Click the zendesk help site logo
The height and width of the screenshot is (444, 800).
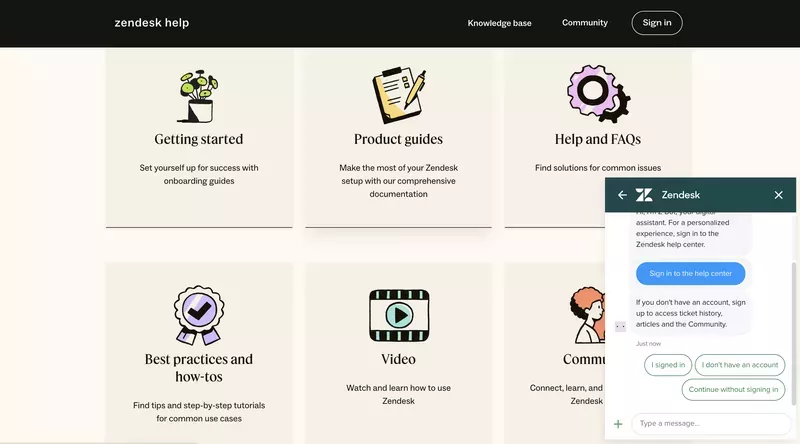(151, 23)
